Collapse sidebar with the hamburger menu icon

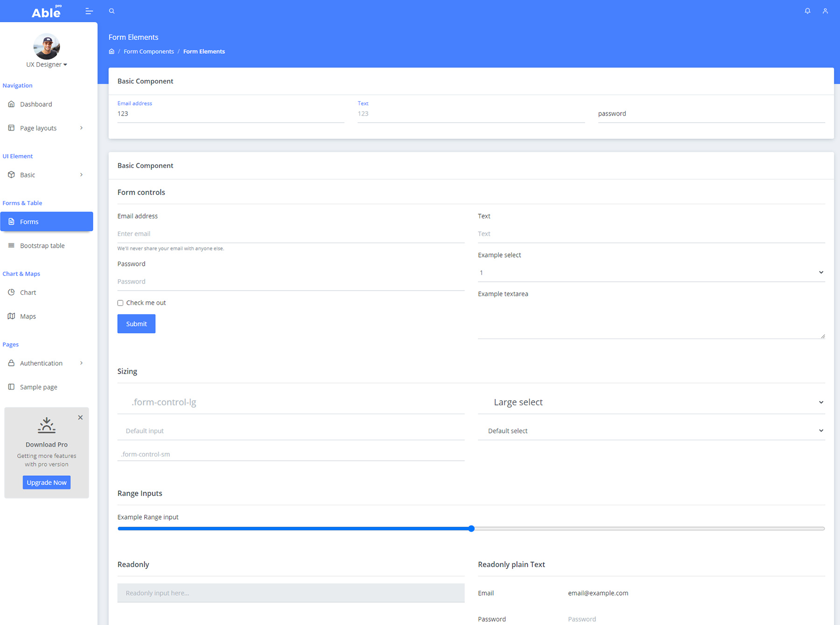click(x=89, y=11)
